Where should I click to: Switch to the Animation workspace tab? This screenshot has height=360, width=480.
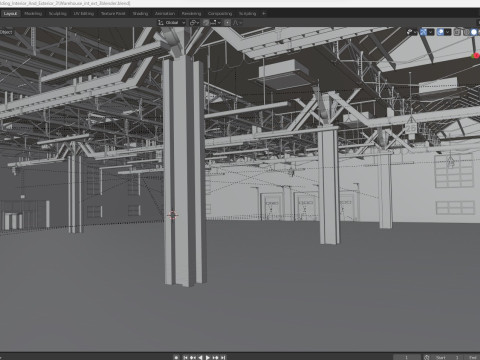pos(165,14)
